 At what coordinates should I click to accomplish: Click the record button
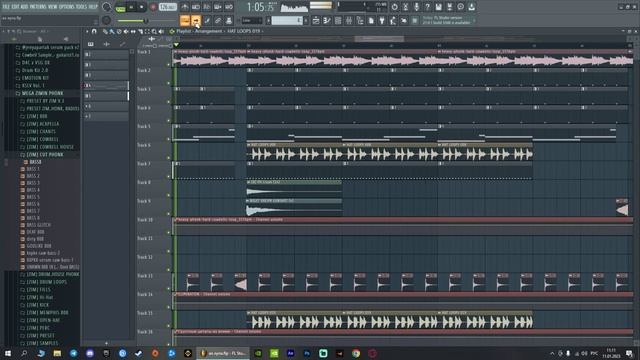point(153,7)
